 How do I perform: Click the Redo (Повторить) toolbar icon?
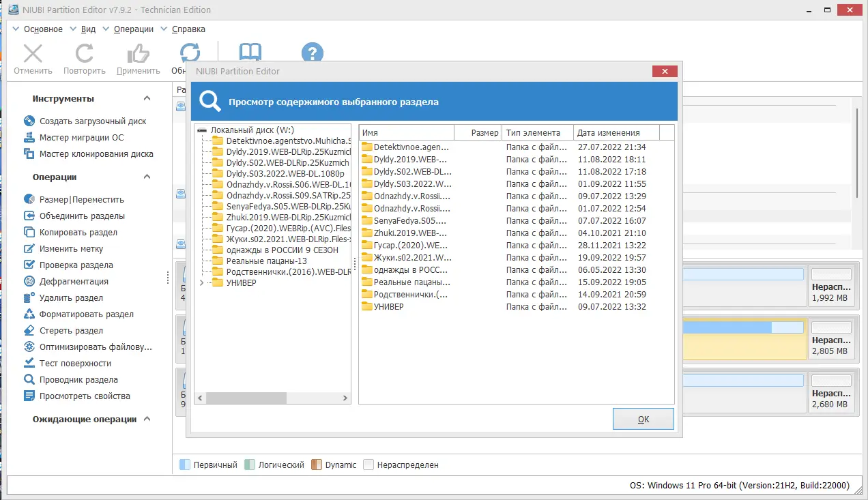84,54
